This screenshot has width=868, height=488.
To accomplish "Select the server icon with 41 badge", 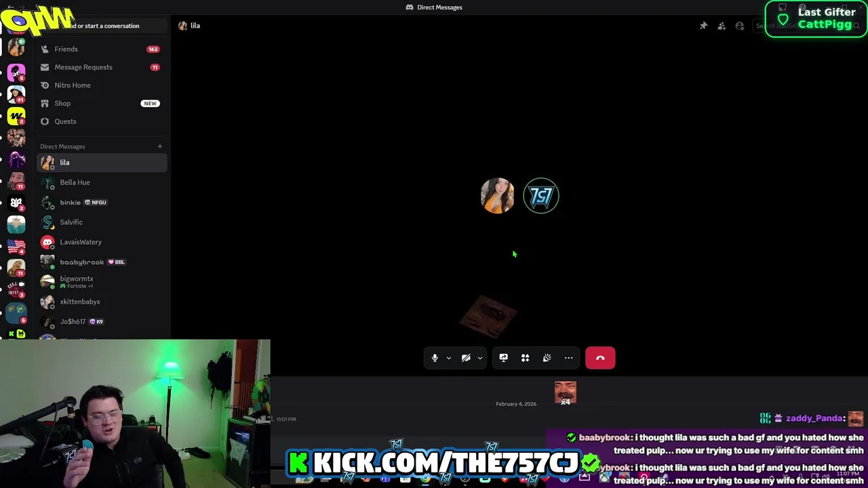I will click(x=16, y=94).
